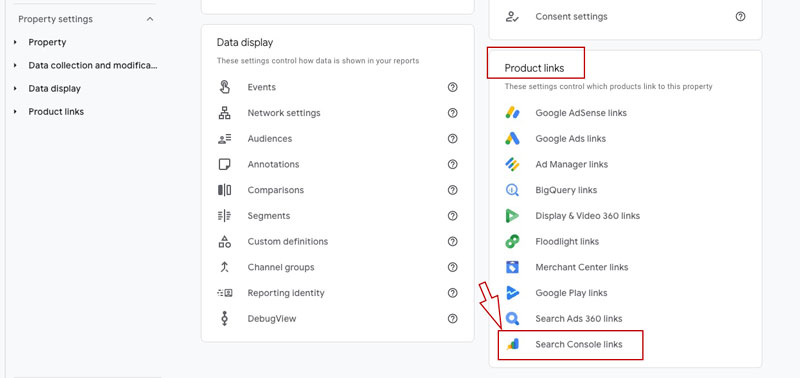
Task: Click the Events hand-tap icon
Action: pos(224,87)
